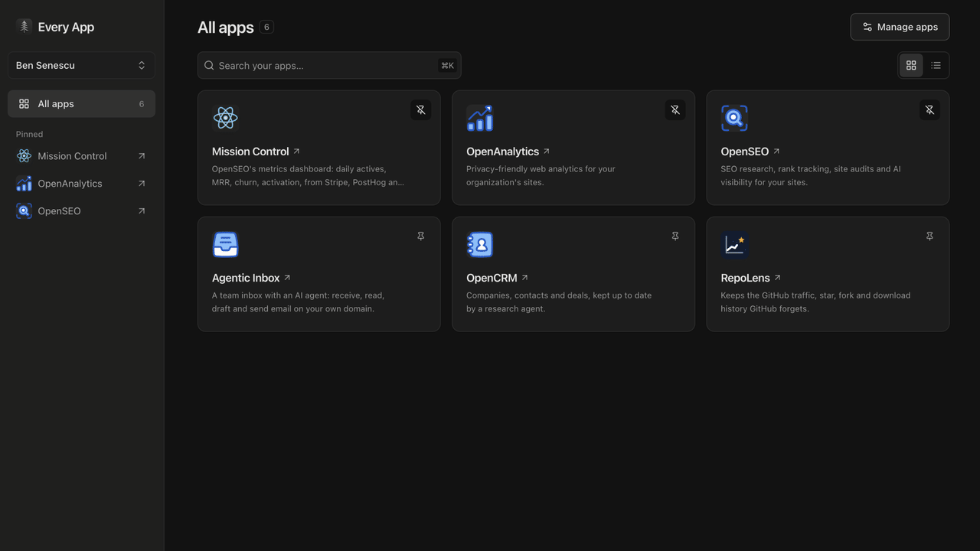Open pinned OpenAnalytics in sidebar
The width and height of the screenshot is (980, 551).
pyautogui.click(x=81, y=184)
